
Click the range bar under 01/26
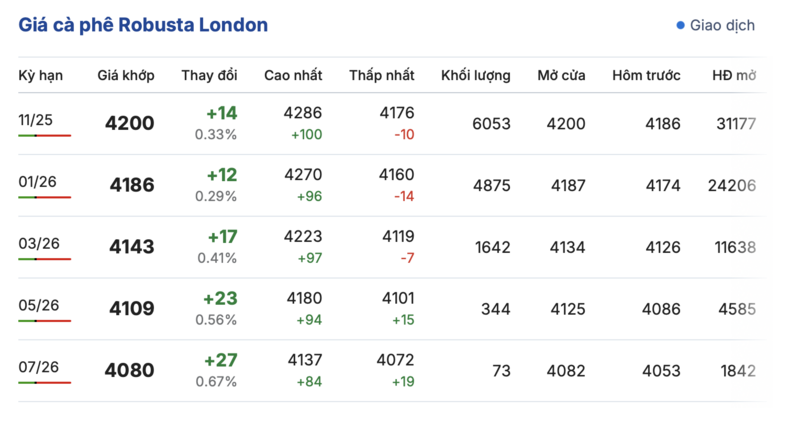point(44,197)
